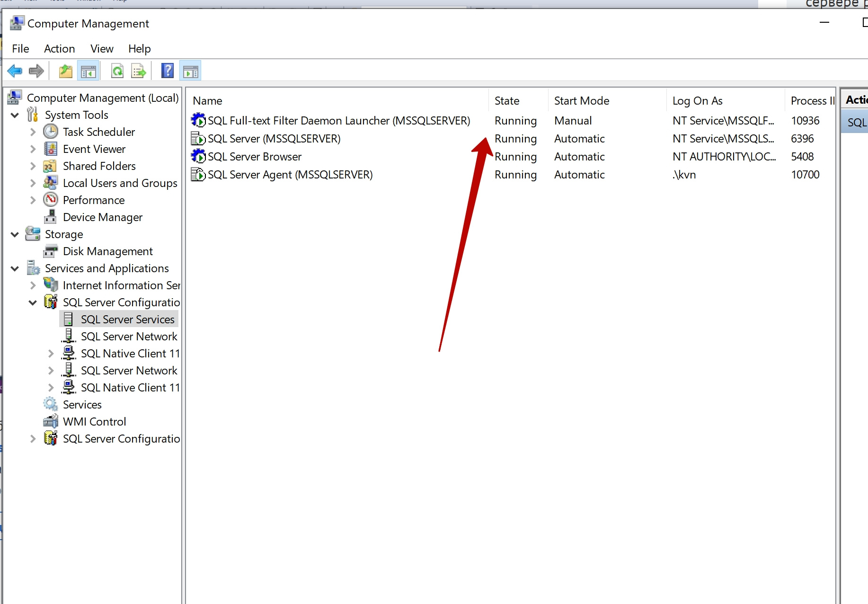Sort by the Start Mode column header
Screen dimensions: 868x604
[x=608, y=101]
